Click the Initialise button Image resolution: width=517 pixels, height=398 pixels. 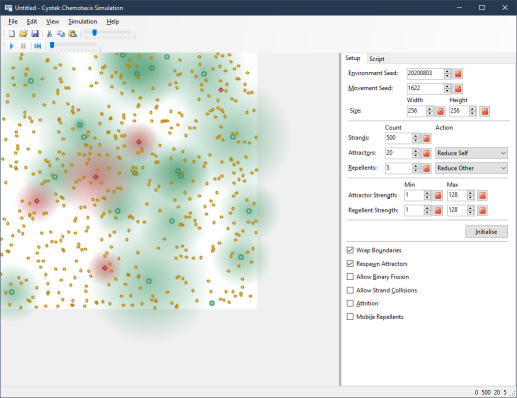[x=486, y=232]
